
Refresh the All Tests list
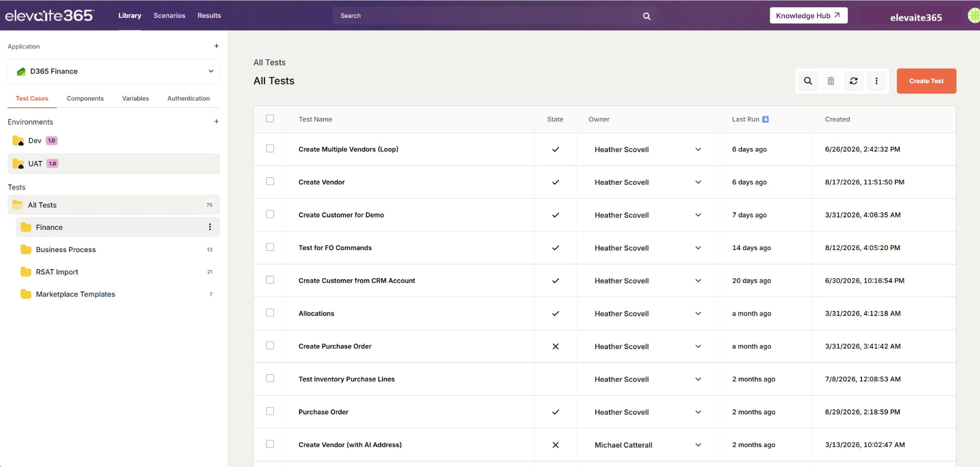[x=853, y=81]
